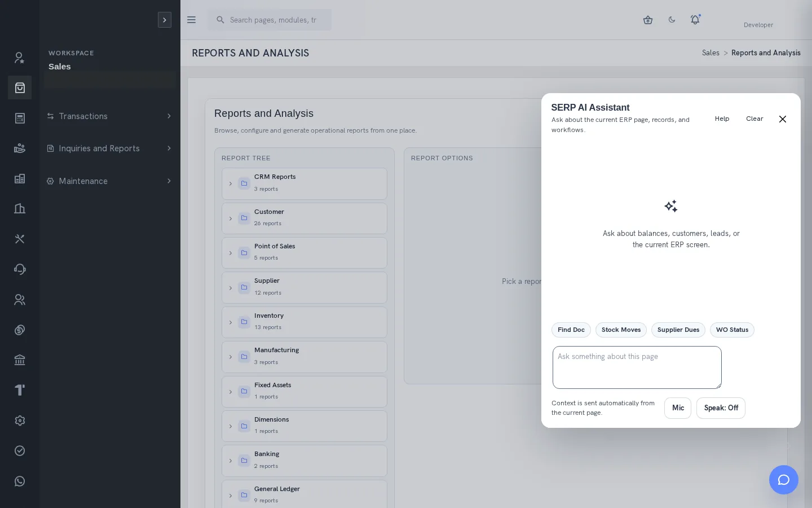This screenshot has height=508, width=812.
Task: Expand Inquiries and Reports menu
Action: 109,148
